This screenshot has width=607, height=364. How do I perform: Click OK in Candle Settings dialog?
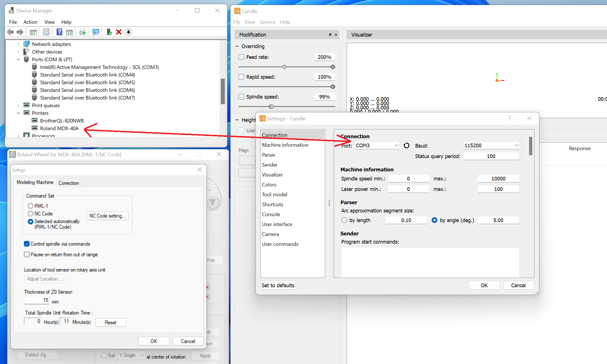click(484, 285)
